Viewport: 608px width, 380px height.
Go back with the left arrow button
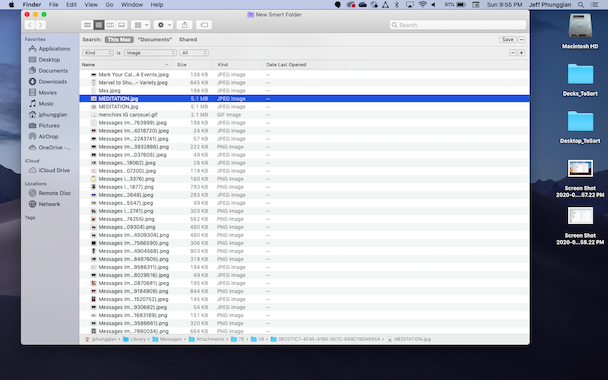tap(30, 25)
